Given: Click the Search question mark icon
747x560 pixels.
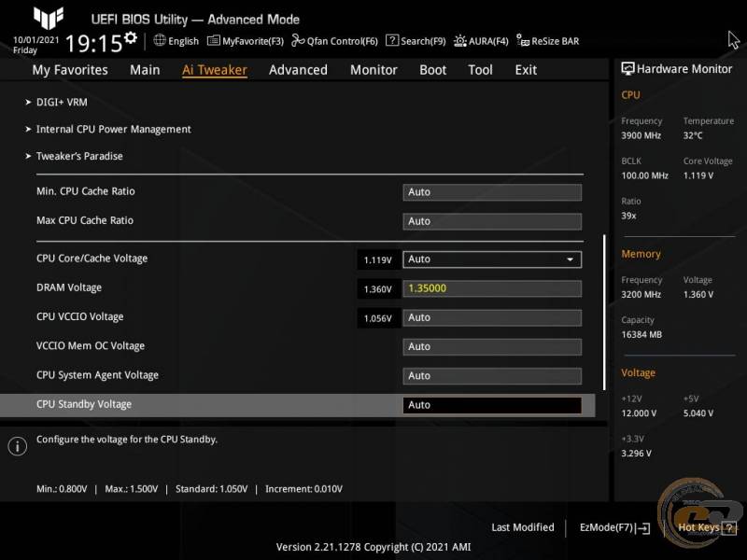Looking at the screenshot, I should (x=391, y=40).
